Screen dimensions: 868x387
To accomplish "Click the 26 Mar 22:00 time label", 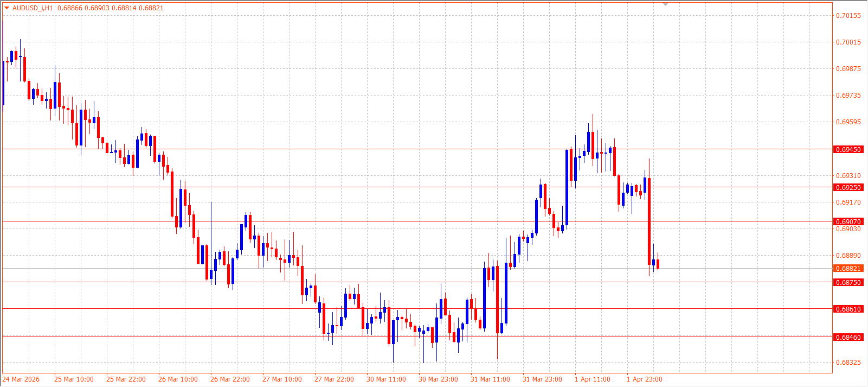I will 230,379.
